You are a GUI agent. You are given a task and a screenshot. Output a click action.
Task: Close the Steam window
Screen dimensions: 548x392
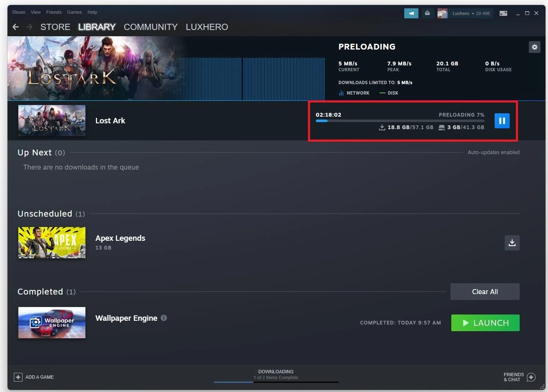tap(536, 13)
